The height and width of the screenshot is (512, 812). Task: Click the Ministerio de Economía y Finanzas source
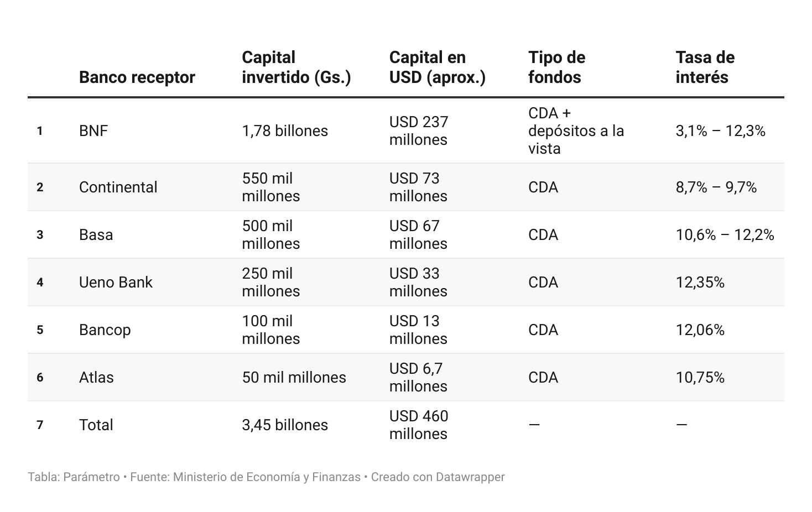click(267, 477)
